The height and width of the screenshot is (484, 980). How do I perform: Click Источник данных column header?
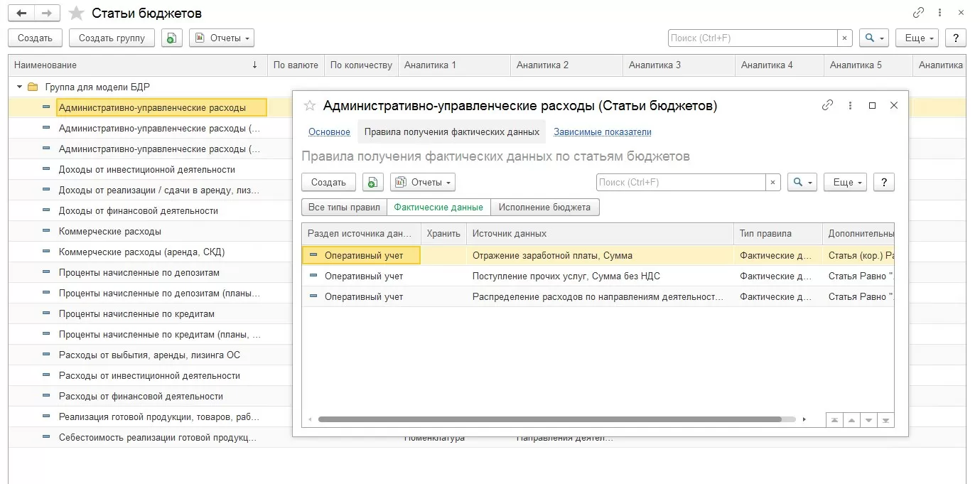(600, 233)
